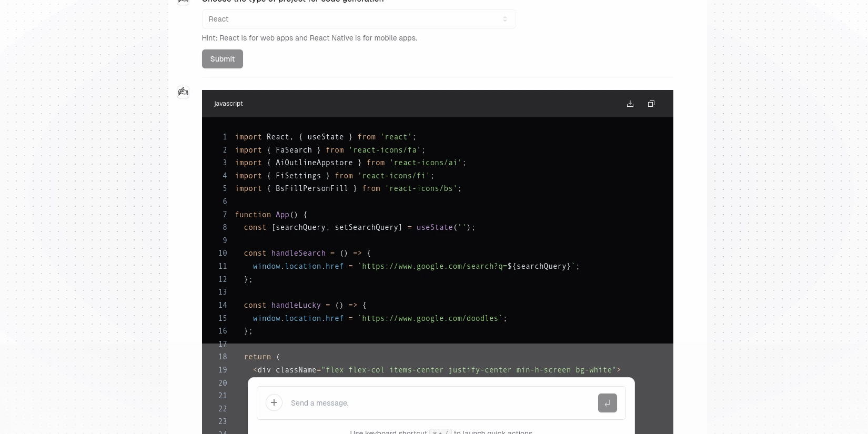Viewport: 868px width, 434px height.
Task: Click the assistant avatar beside code block
Action: pyautogui.click(x=183, y=92)
